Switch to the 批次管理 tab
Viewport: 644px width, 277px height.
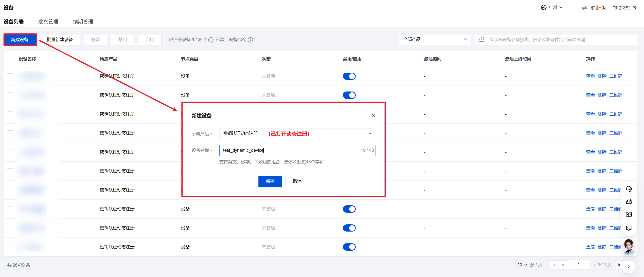pos(48,22)
